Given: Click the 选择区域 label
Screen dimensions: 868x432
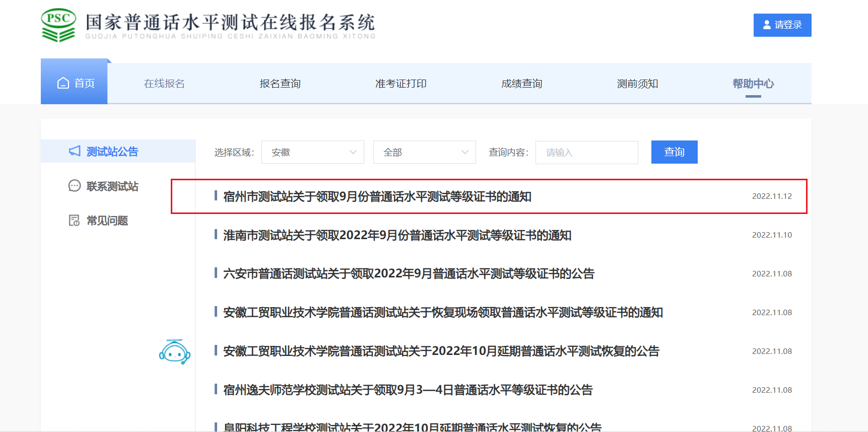Looking at the screenshot, I should pos(234,153).
